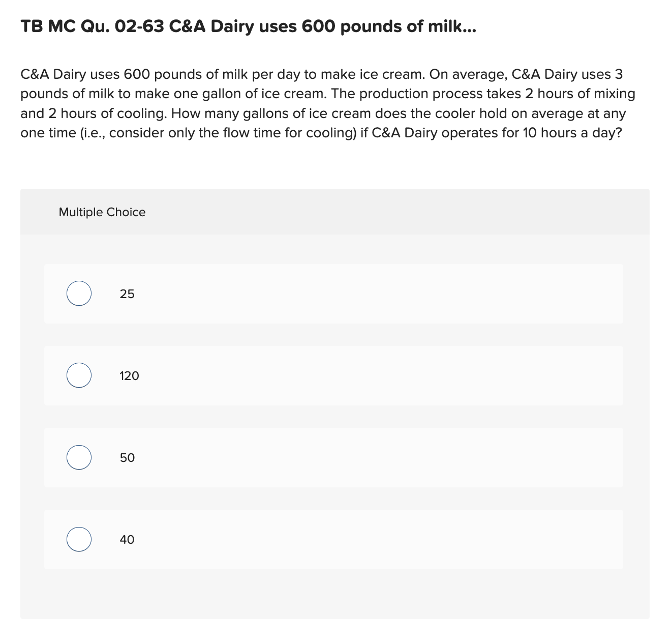Click the answer text "50"
The height and width of the screenshot is (642, 672).
127,458
